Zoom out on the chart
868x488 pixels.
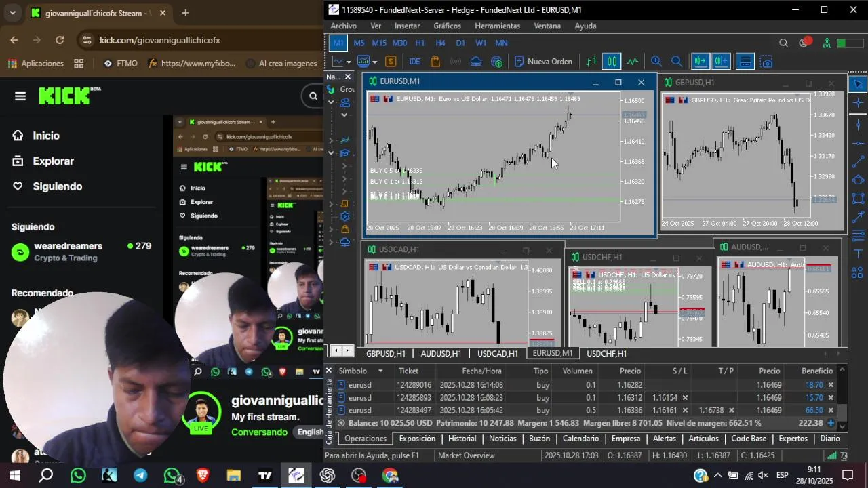[676, 62]
